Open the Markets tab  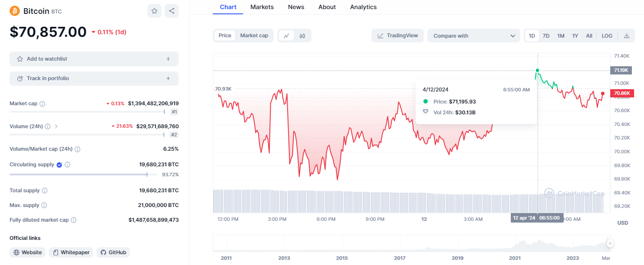pyautogui.click(x=262, y=7)
